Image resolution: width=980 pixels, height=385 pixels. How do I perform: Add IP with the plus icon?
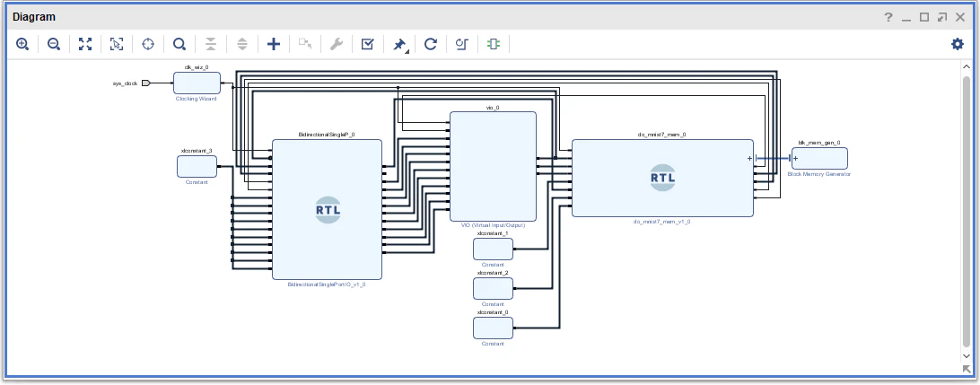pos(274,44)
